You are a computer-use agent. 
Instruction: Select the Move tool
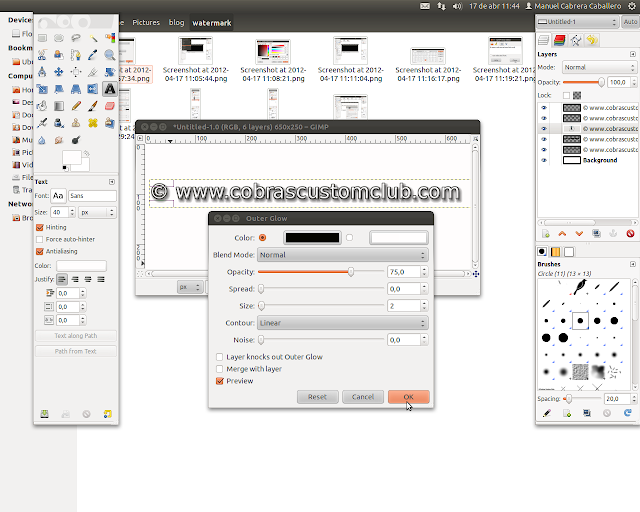tap(59, 72)
